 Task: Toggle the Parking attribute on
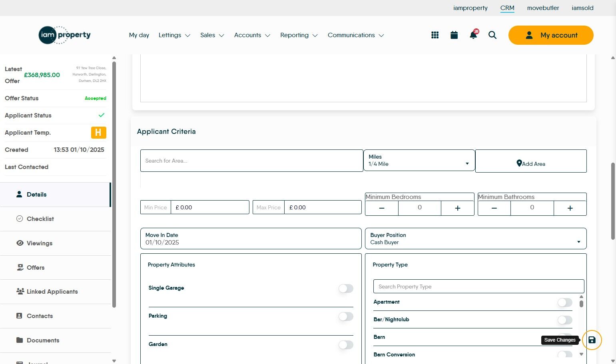[346, 316]
